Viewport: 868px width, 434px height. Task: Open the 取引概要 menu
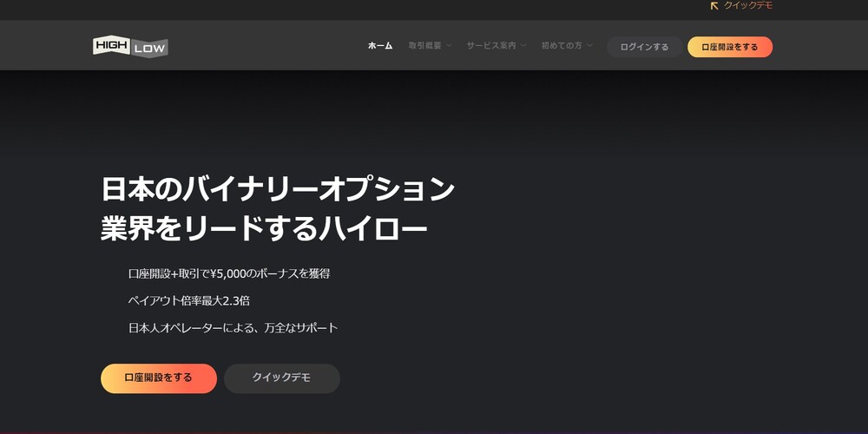click(x=424, y=46)
